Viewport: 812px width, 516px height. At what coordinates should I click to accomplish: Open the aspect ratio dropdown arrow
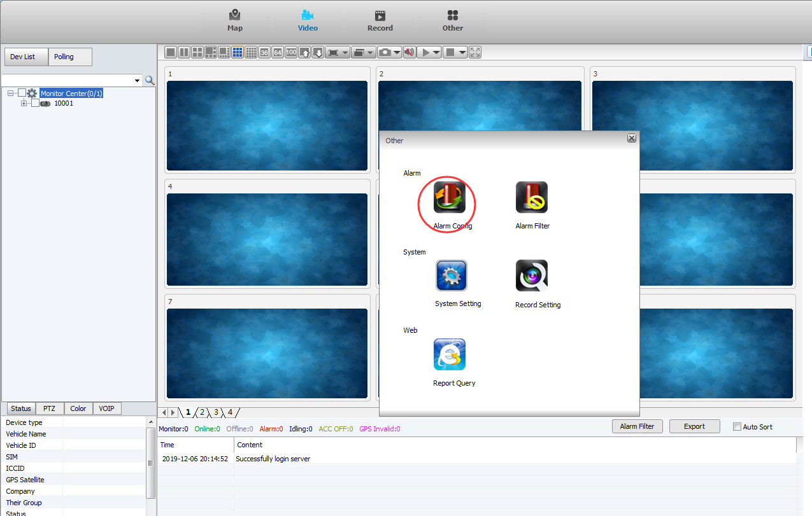click(345, 52)
